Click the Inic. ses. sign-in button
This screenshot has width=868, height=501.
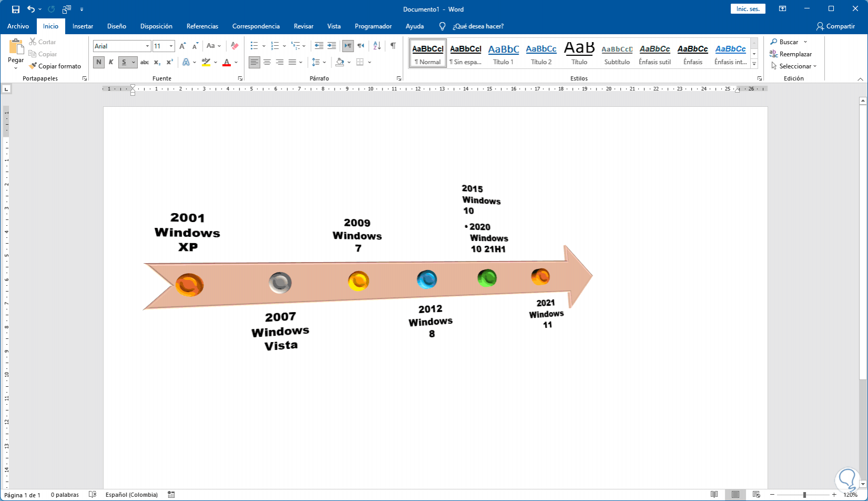coord(748,9)
